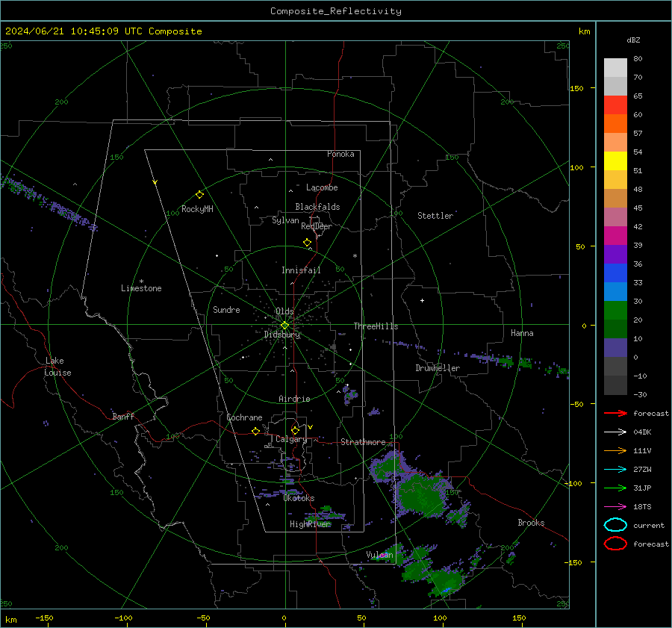The width and height of the screenshot is (672, 628).
Task: Click yellow radar-center diamond near Olds
Action: (284, 326)
